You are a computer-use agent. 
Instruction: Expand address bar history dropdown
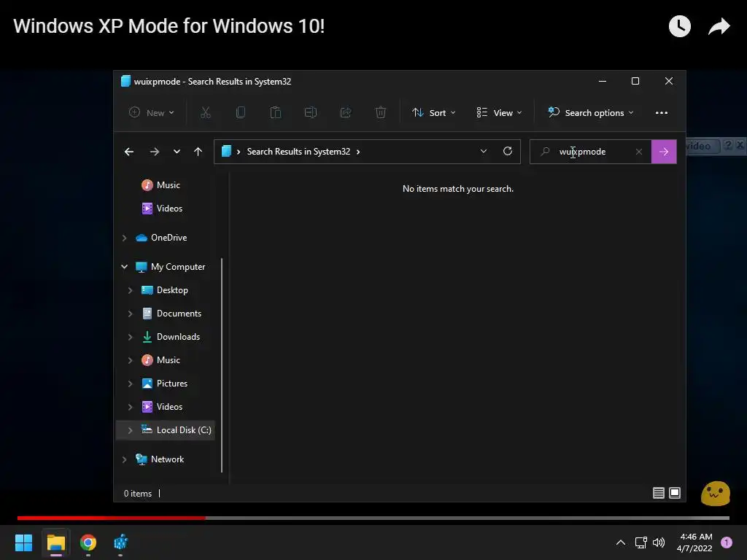pyautogui.click(x=484, y=151)
